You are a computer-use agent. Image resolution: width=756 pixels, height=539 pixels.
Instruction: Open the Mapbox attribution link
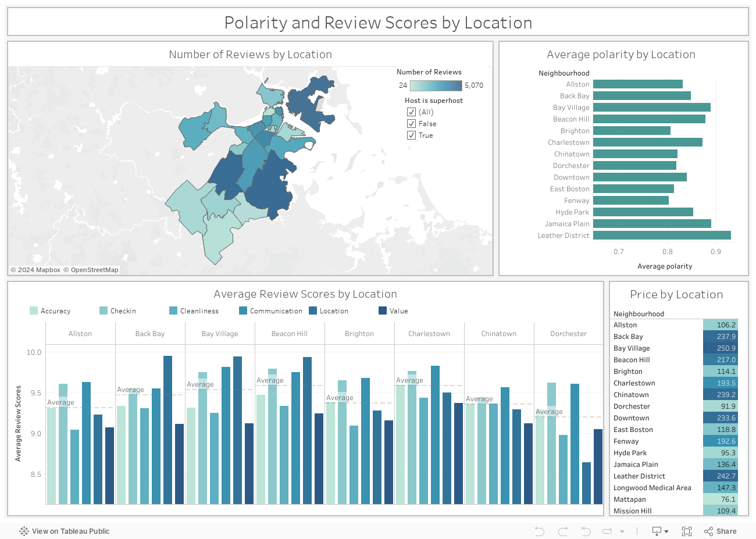35,270
